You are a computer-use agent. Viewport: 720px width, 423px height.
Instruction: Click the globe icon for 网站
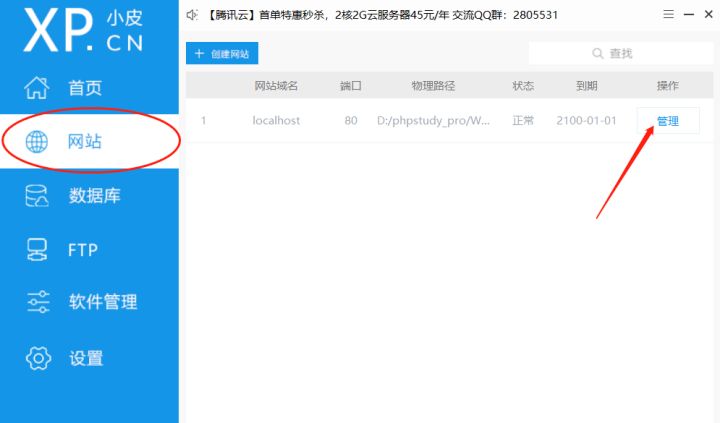37,141
